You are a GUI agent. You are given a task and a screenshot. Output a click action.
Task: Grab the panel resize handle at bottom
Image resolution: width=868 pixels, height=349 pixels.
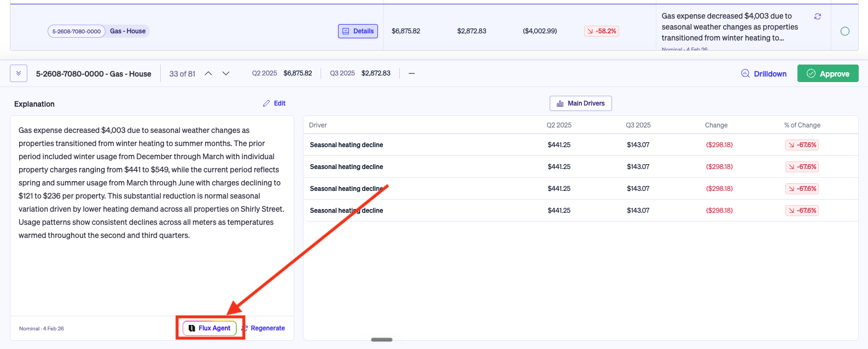coord(382,340)
